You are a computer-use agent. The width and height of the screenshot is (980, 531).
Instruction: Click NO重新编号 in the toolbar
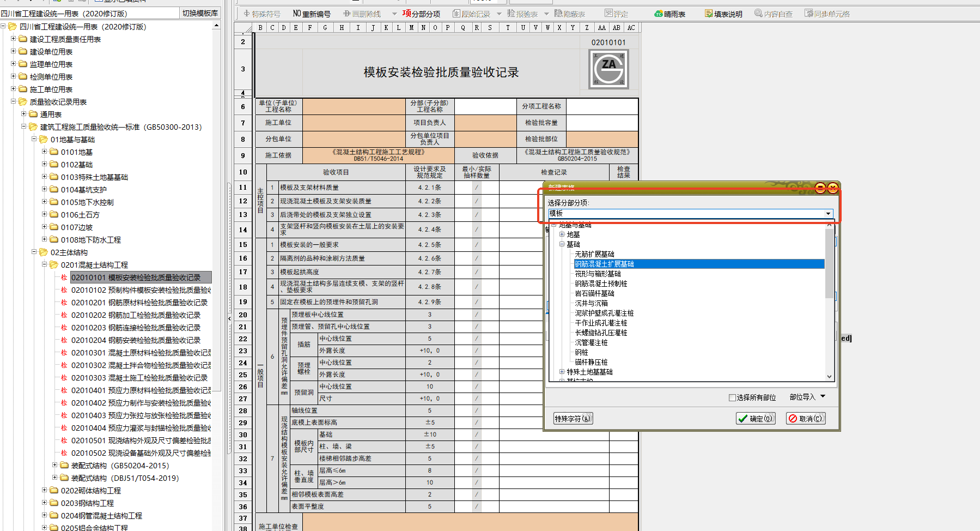(x=312, y=14)
